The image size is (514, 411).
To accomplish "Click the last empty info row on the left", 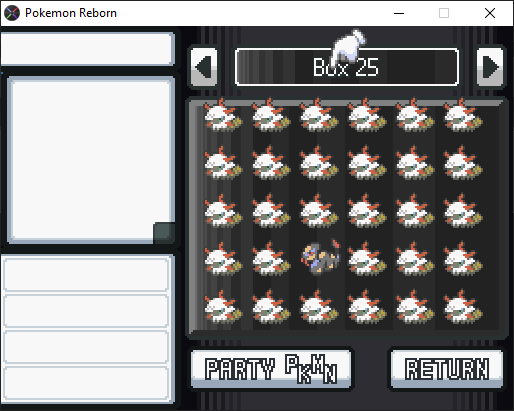I will (x=86, y=383).
